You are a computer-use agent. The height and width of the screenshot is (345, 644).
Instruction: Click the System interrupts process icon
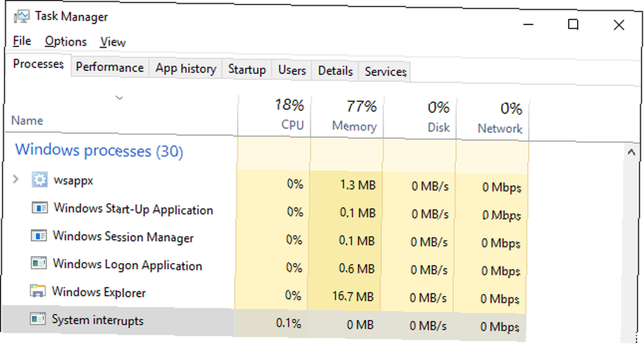pos(37,319)
